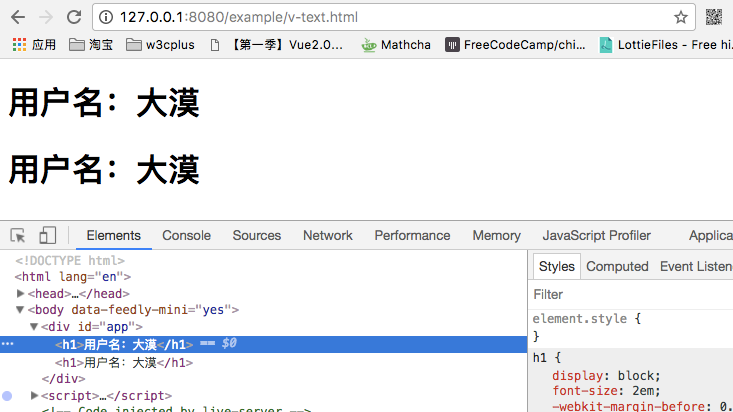
Task: Click the second 用户名：大漠 page heading
Action: pos(104,170)
